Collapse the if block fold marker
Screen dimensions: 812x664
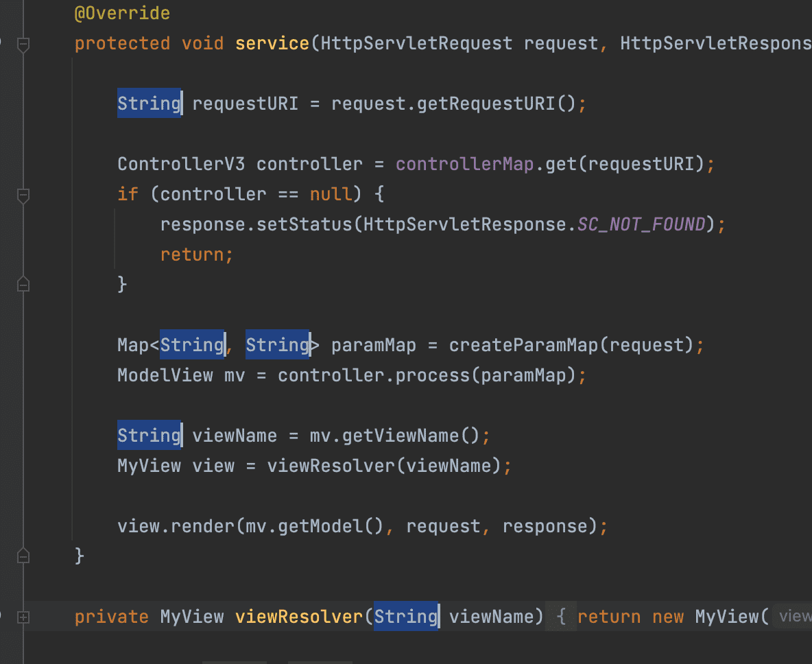tap(23, 195)
